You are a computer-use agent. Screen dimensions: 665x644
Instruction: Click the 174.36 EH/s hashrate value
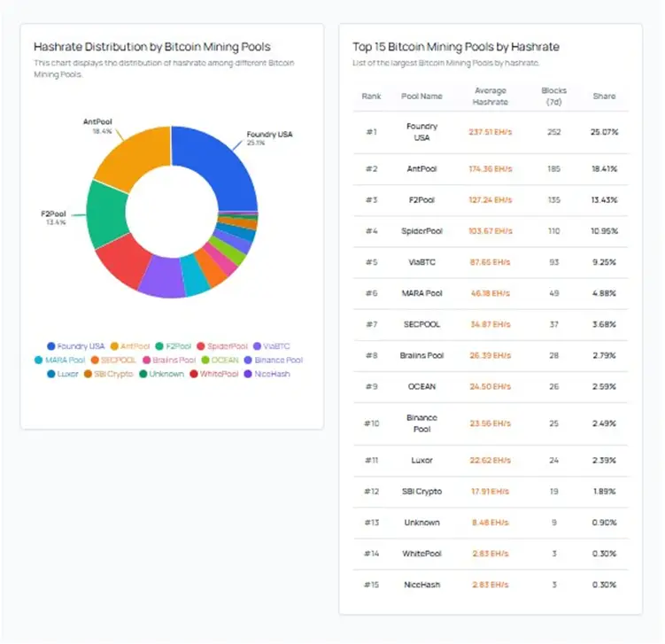(x=491, y=169)
